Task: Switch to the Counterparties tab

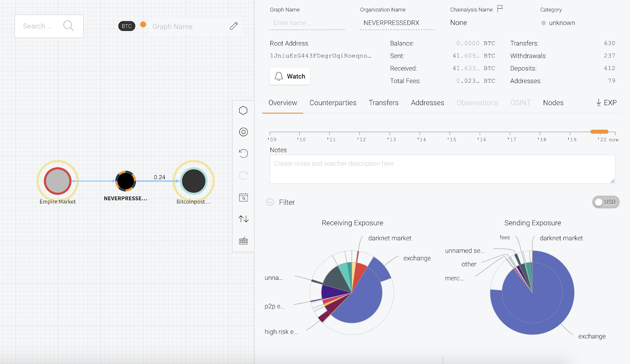Action: (x=333, y=103)
